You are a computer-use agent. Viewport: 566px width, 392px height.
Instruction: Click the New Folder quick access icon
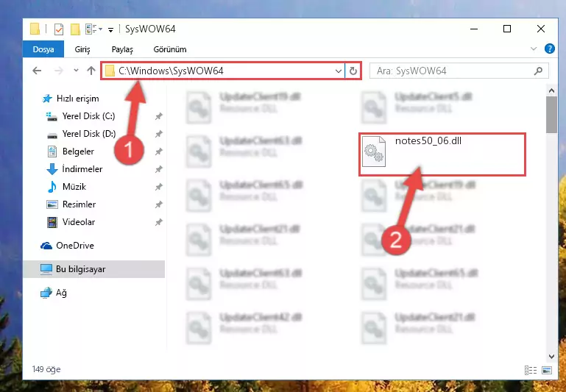(x=75, y=29)
